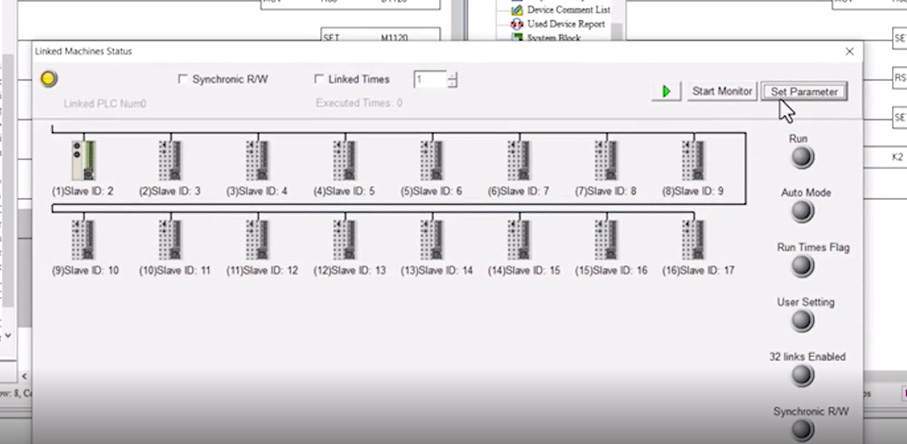Image resolution: width=907 pixels, height=444 pixels.
Task: Click the yellow status lamp indicator
Action: (x=49, y=79)
